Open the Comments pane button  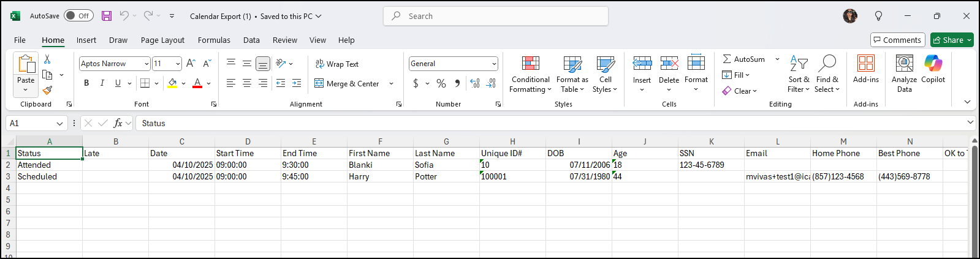tap(897, 40)
